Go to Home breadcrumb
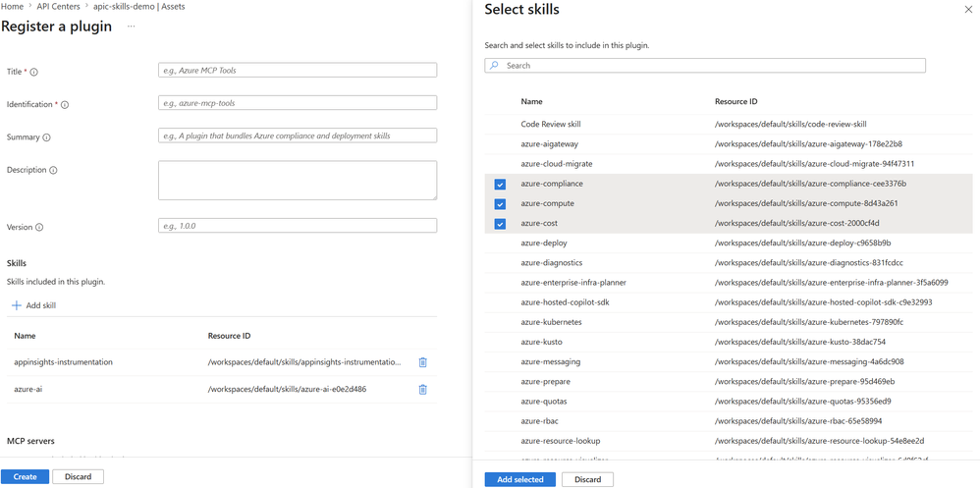This screenshot has height=488, width=980. [11, 6]
